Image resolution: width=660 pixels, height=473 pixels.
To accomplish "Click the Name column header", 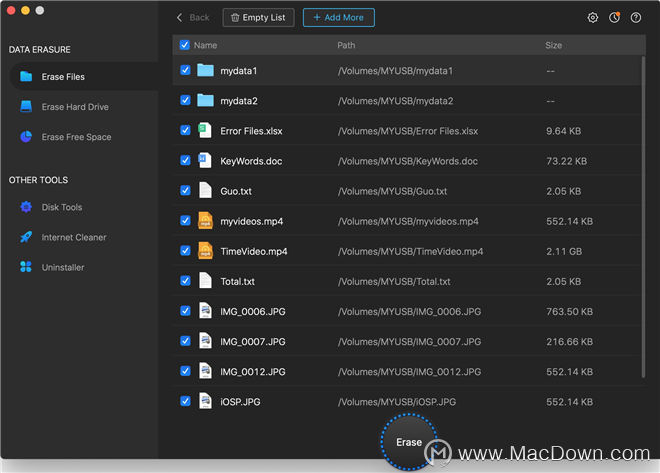I will pyautogui.click(x=205, y=45).
